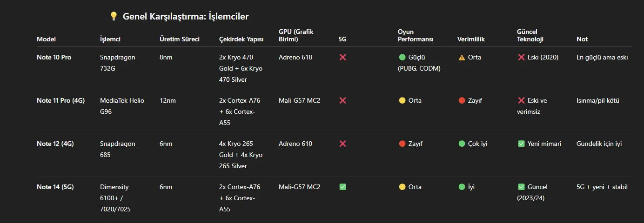This screenshot has width=644, height=223.
Task: Click the warning triangle in Note 10 Pro's Verimlilik cell
Action: coord(462,58)
